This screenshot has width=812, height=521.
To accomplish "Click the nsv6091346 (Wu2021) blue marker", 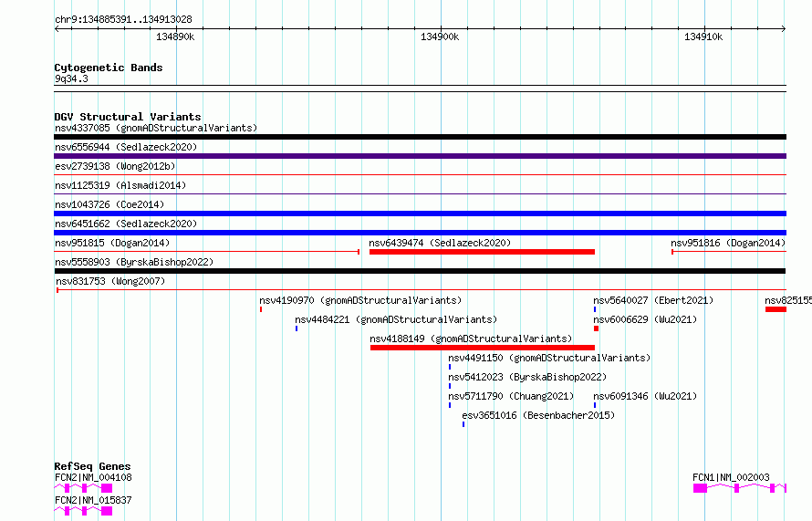I will click(595, 405).
